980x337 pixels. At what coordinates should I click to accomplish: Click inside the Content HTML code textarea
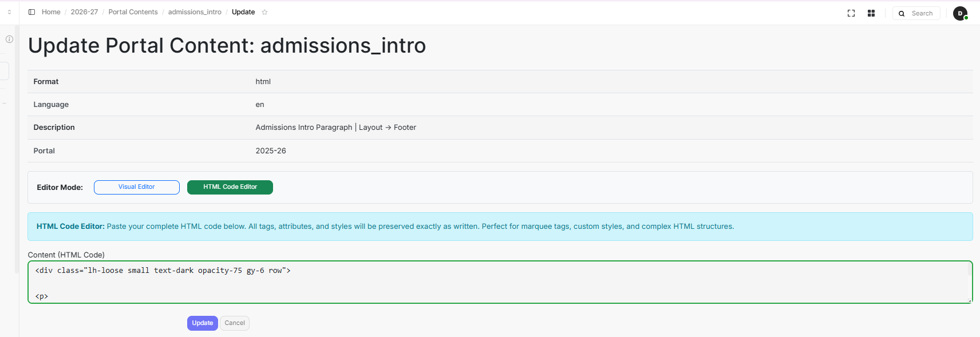[x=458, y=282]
